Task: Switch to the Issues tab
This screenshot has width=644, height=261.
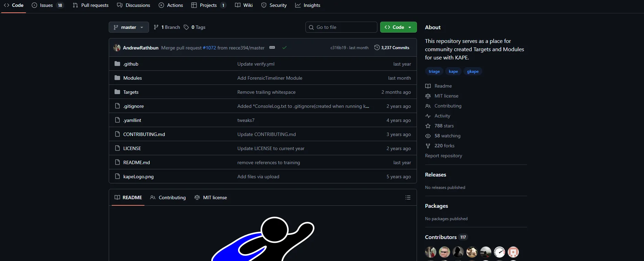Action: 47,5
